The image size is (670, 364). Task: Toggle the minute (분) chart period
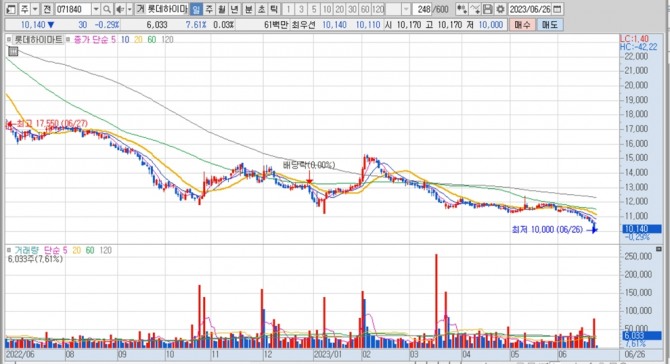(249, 9)
